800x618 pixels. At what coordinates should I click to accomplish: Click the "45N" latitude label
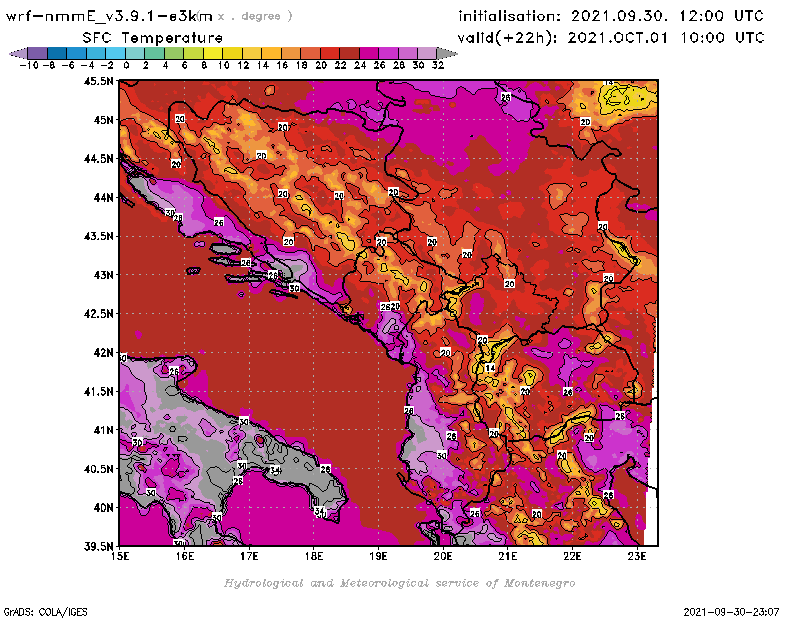click(x=103, y=120)
